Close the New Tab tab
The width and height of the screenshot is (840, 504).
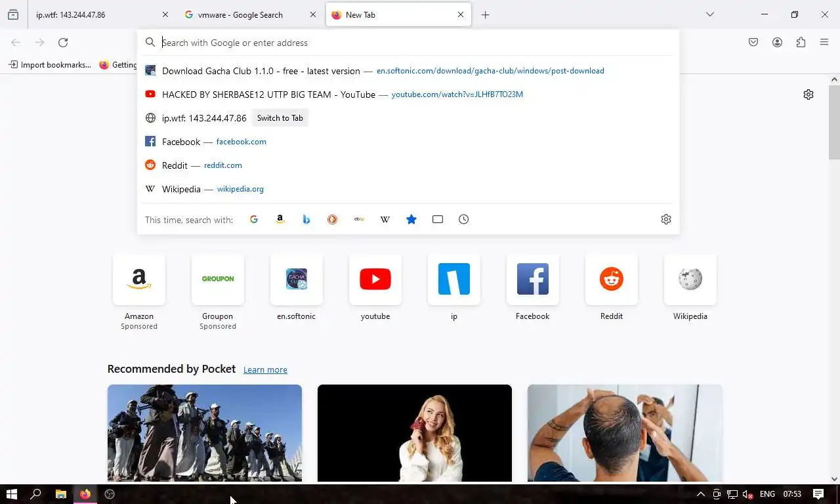click(461, 15)
